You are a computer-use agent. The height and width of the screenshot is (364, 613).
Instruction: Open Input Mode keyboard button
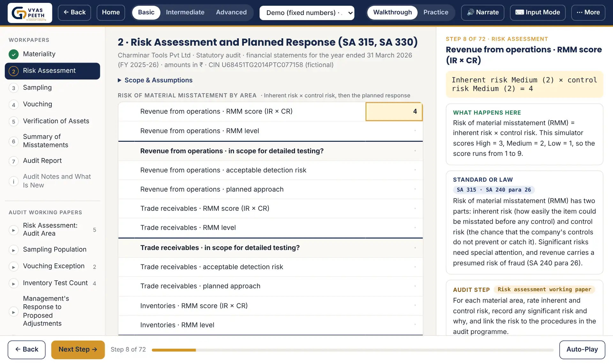coord(537,12)
